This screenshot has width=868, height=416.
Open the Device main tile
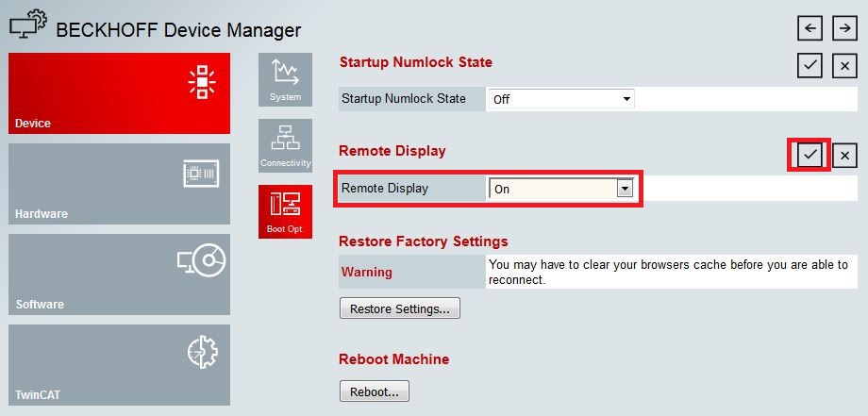point(119,93)
